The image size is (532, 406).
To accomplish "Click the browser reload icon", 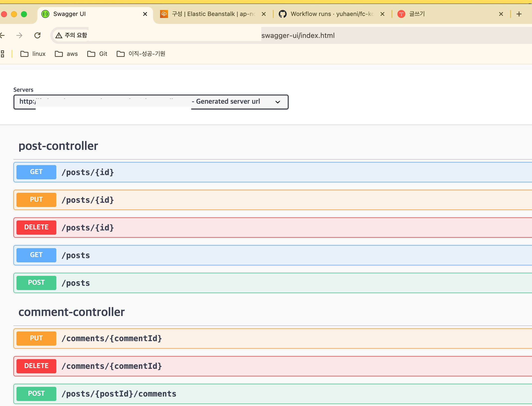I will point(37,35).
